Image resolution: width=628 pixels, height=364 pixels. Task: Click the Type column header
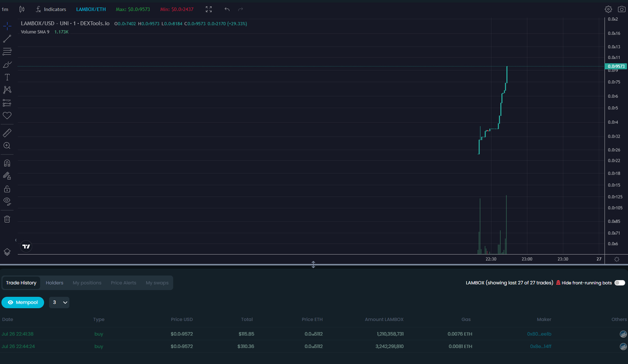99,319
